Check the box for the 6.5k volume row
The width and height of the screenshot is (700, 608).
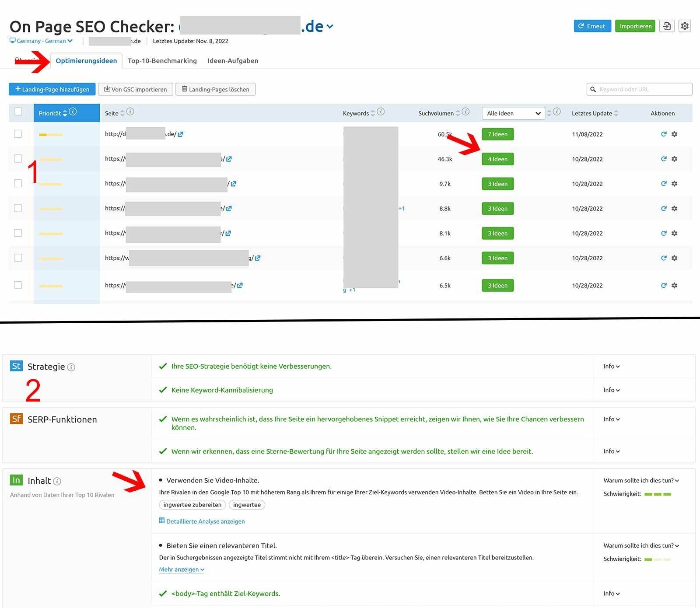[18, 285]
